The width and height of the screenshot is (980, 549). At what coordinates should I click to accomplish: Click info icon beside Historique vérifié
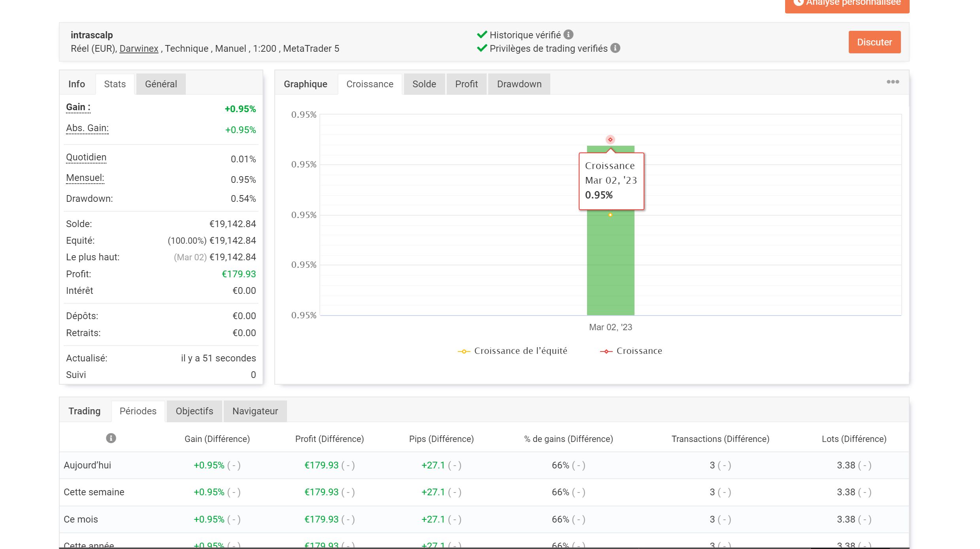point(568,35)
